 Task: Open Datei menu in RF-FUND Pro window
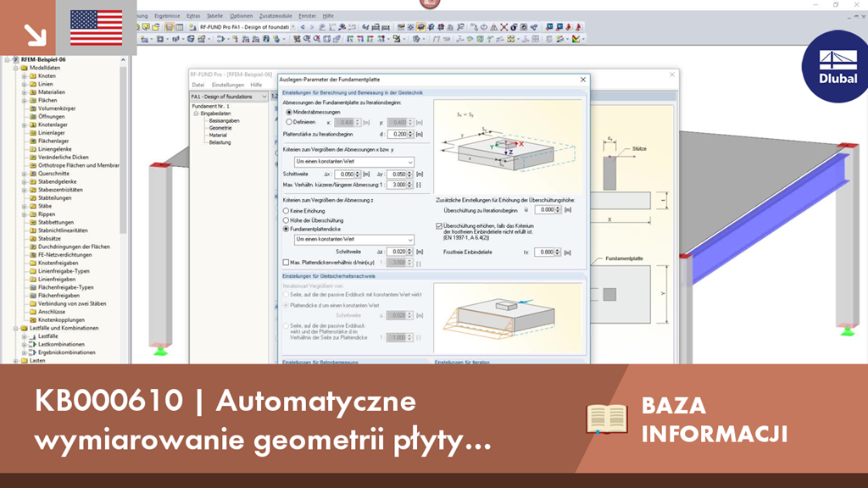pos(198,86)
